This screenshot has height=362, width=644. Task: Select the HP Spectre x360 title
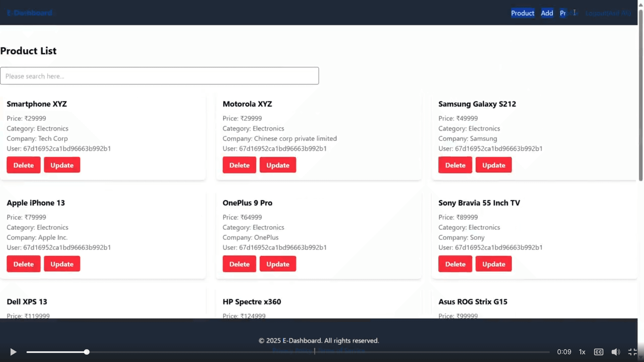tap(252, 302)
